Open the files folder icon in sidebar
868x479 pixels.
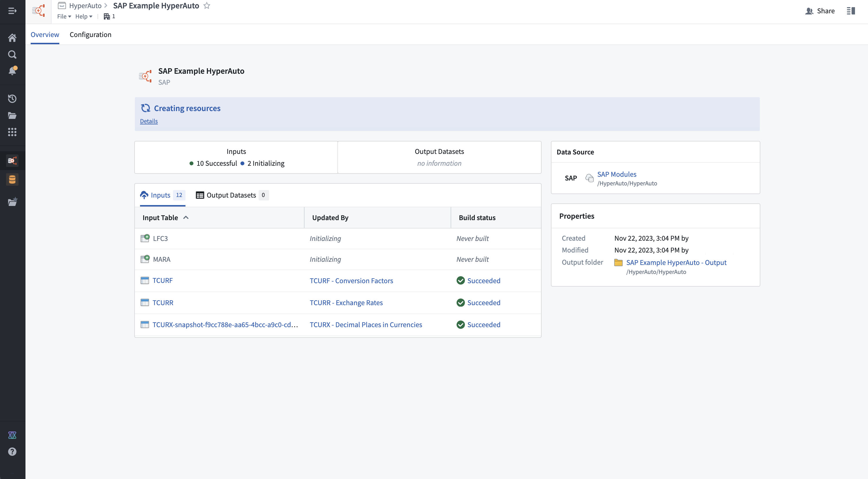(12, 115)
